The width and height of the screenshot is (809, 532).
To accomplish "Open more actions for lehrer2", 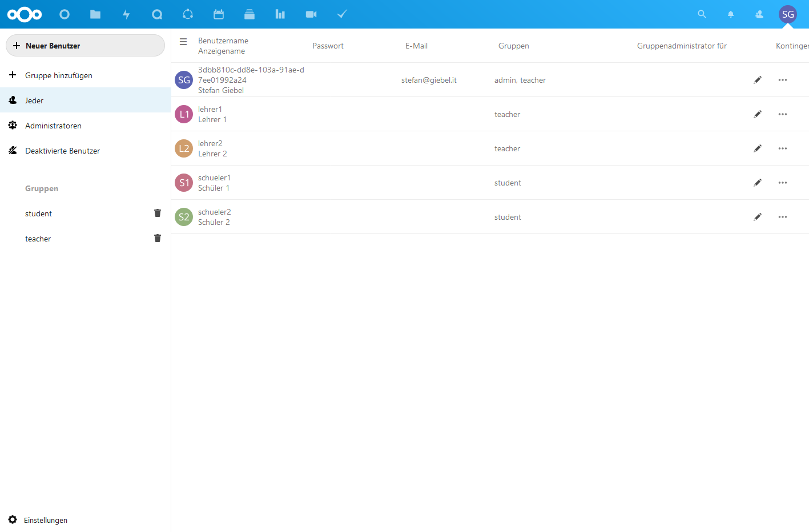I will [x=783, y=148].
